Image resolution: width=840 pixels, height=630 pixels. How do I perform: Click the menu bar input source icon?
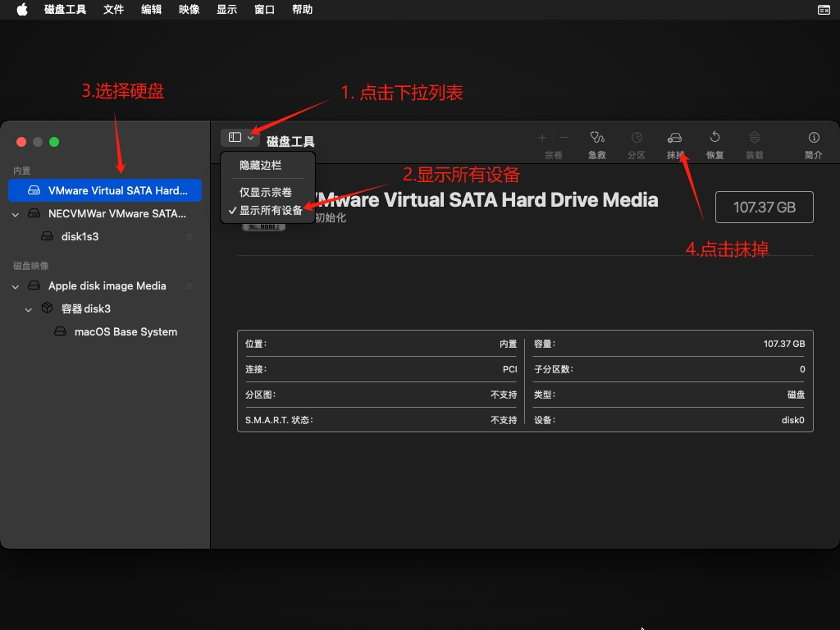[x=824, y=10]
